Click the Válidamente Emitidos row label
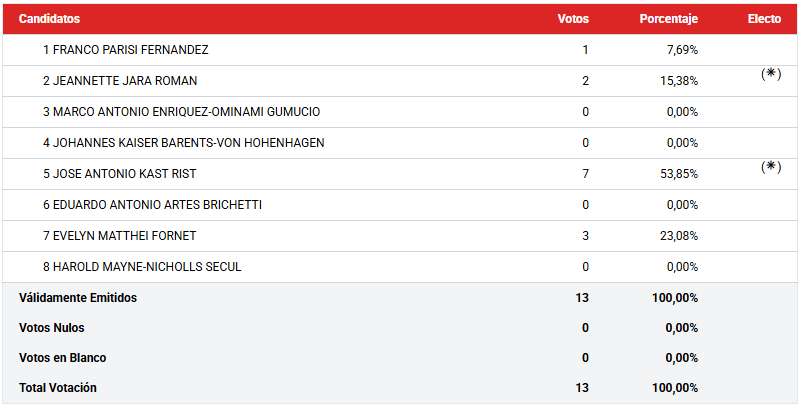This screenshot has height=404, width=802. click(x=78, y=298)
